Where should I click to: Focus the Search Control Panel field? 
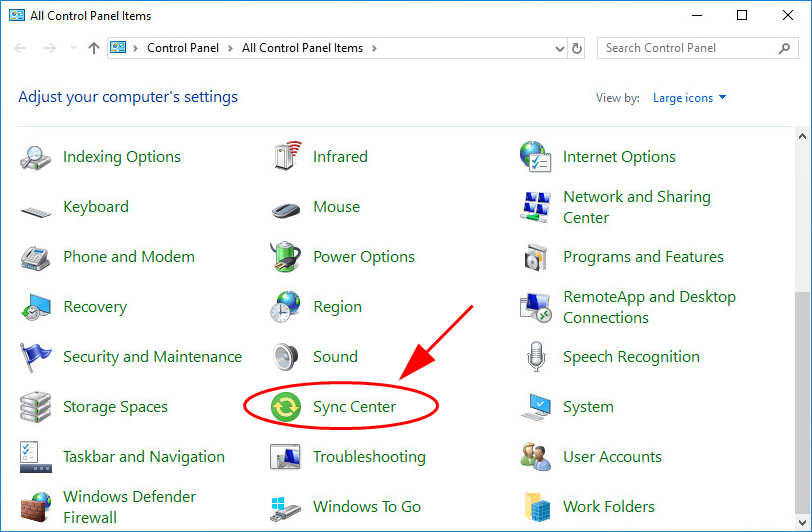click(x=697, y=48)
